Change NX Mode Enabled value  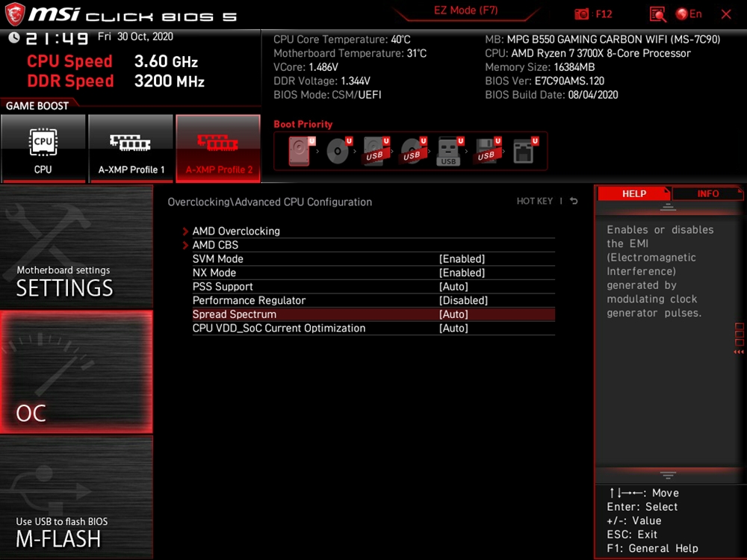[462, 273]
